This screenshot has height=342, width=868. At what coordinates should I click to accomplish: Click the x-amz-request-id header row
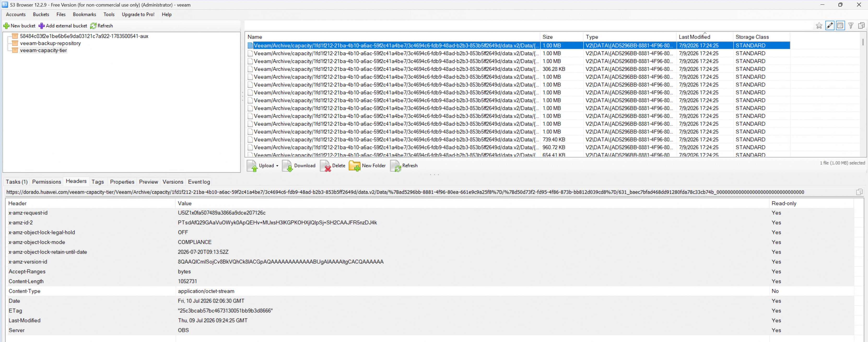coord(430,213)
